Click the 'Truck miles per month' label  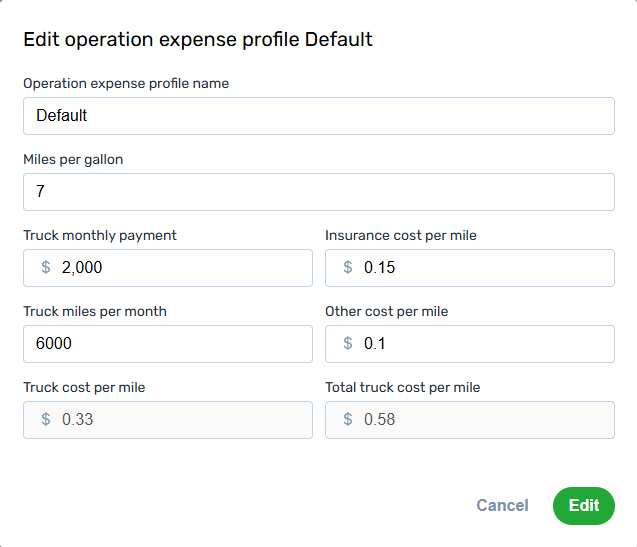(x=95, y=311)
